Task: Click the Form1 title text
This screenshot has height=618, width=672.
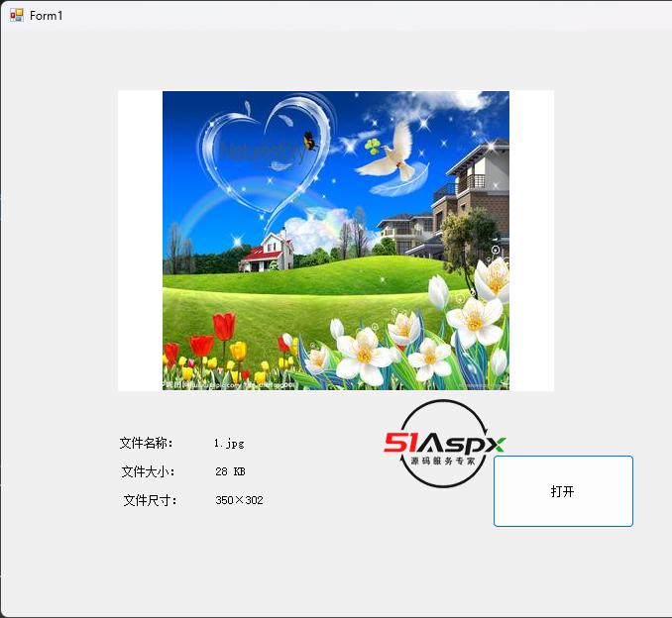Action: click(46, 16)
